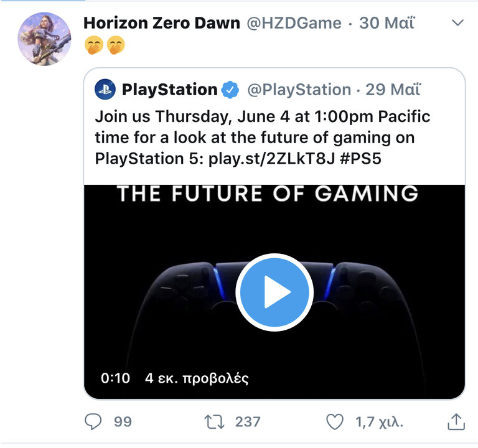
Task: Open the play.st/2ZLkT8J link
Action: 271,159
